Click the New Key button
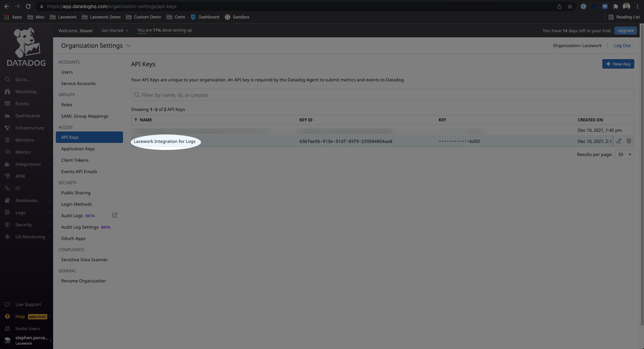The image size is (644, 349). click(x=618, y=64)
